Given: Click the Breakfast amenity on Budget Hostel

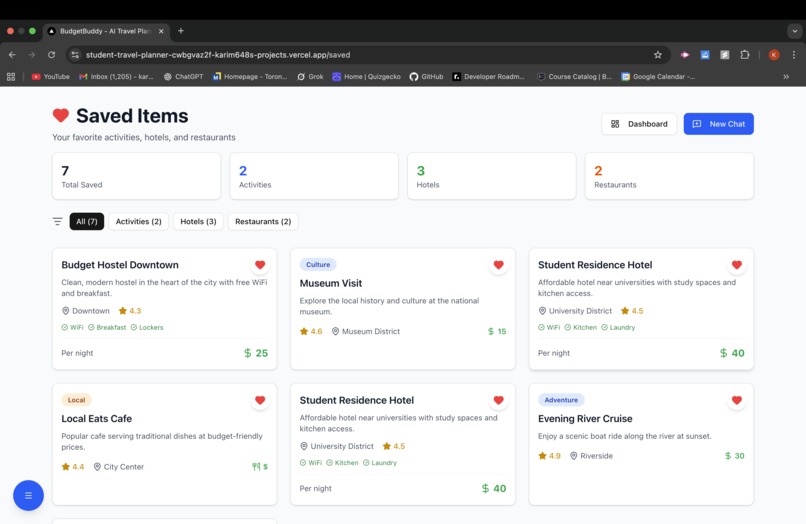Looking at the screenshot, I should tap(107, 327).
